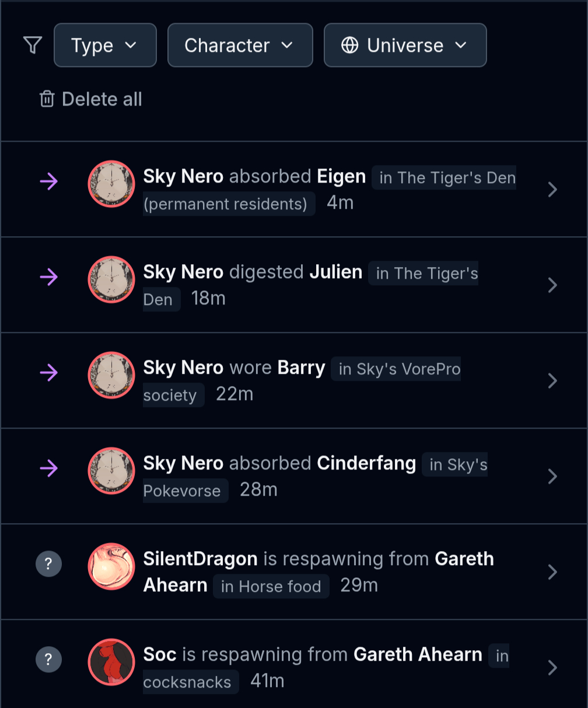Click the Sky Nero name in the Barry entry

click(x=183, y=368)
